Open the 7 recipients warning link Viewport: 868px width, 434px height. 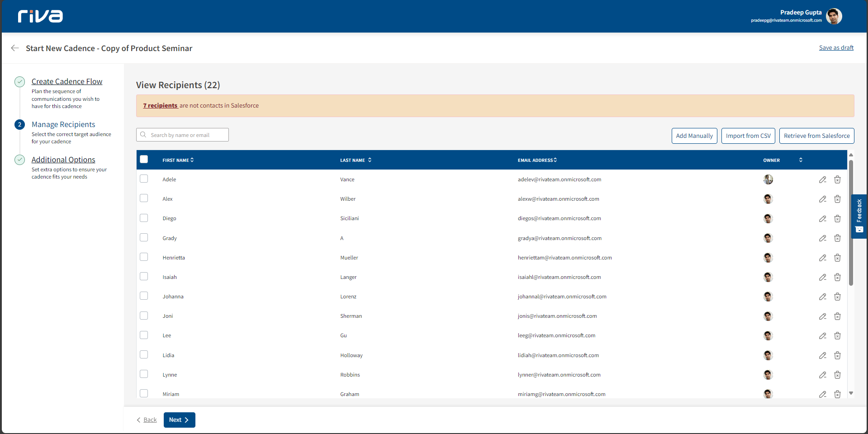click(x=161, y=105)
